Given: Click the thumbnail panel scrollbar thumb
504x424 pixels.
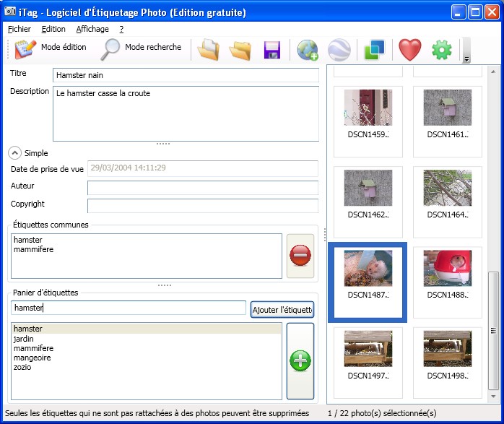Looking at the screenshot, I should click(493, 331).
